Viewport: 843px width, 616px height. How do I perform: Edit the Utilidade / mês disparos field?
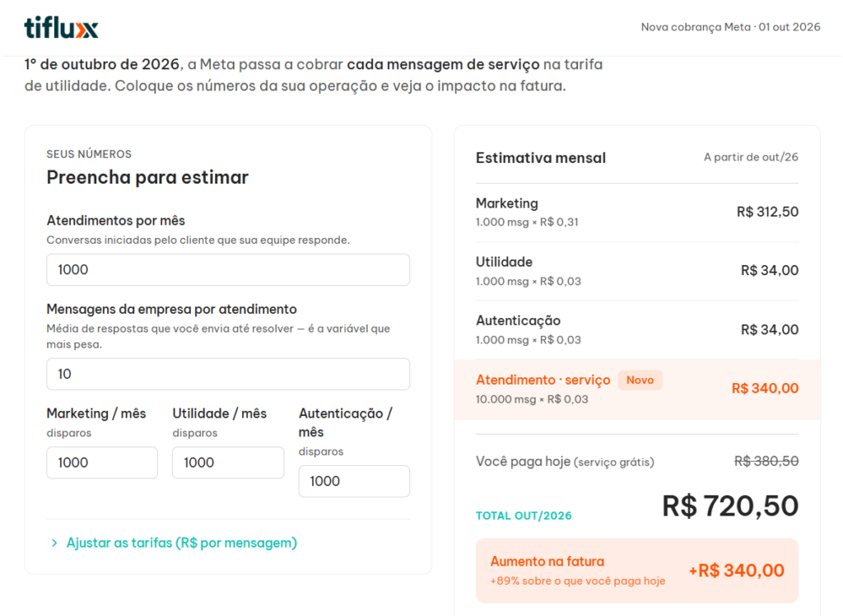(228, 463)
